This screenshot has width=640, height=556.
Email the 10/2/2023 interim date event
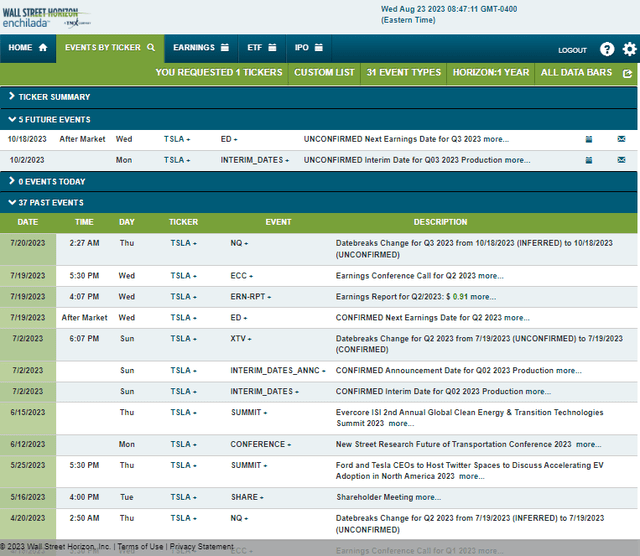point(621,160)
